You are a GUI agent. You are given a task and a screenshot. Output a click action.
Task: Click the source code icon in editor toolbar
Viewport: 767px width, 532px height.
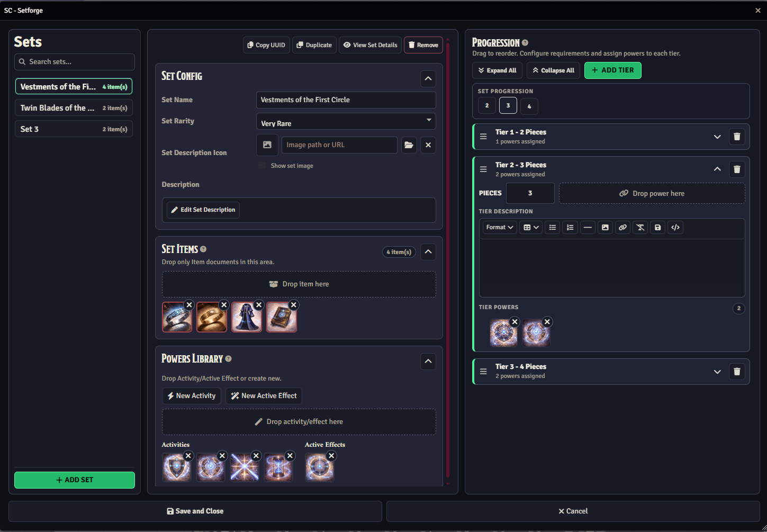tap(675, 228)
